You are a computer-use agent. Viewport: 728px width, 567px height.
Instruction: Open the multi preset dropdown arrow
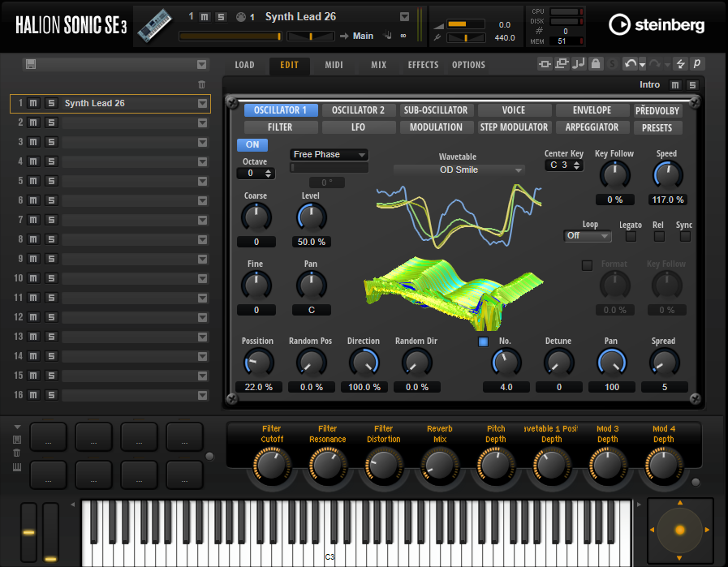pyautogui.click(x=201, y=65)
